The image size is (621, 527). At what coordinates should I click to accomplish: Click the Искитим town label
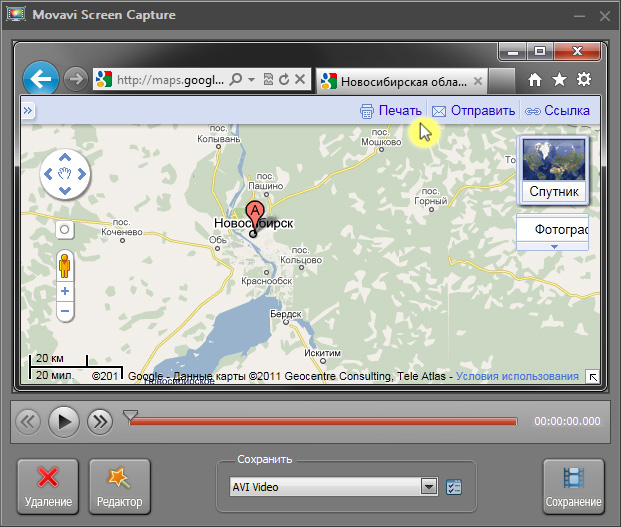[x=322, y=353]
